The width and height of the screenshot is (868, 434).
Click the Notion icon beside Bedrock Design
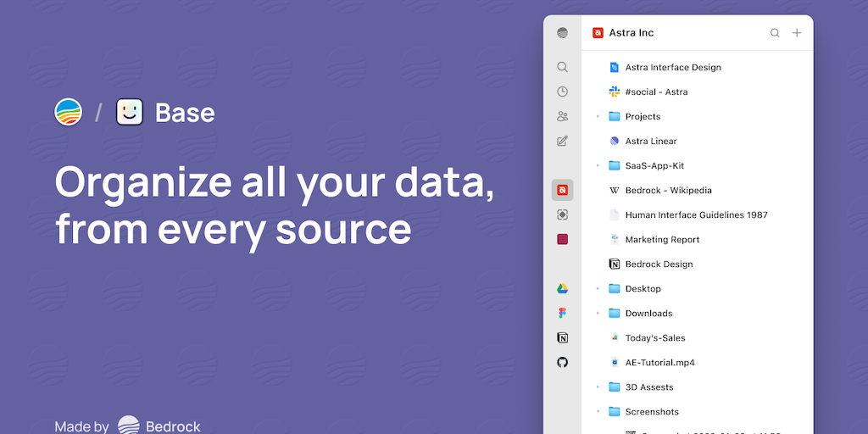(x=614, y=264)
